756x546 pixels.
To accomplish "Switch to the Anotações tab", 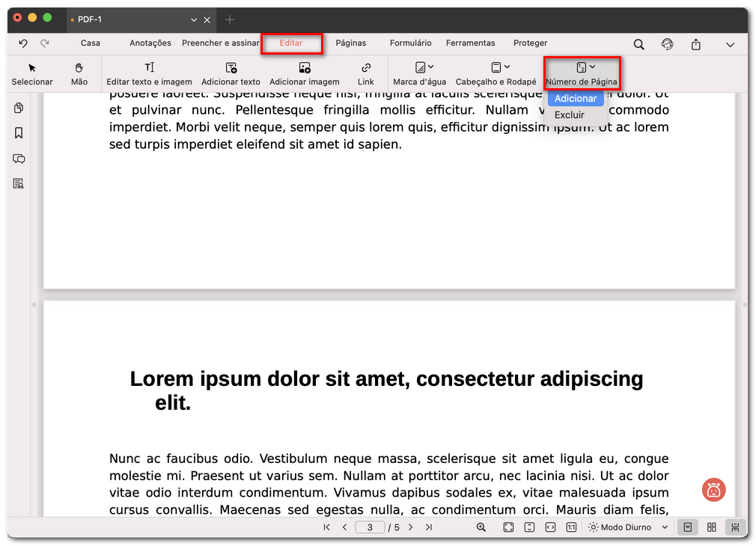I will pyautogui.click(x=150, y=43).
